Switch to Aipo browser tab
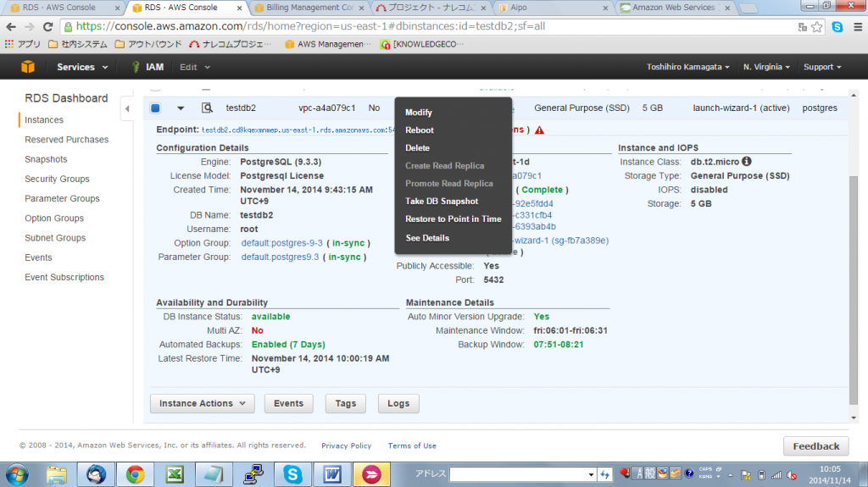This screenshot has height=487, width=868. point(553,8)
